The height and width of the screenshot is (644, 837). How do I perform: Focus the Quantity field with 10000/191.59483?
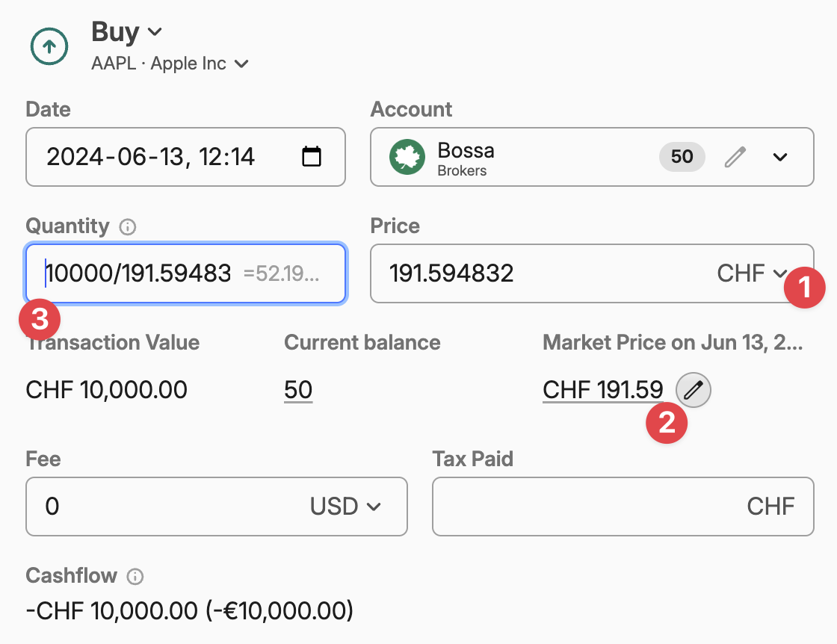[x=186, y=273]
